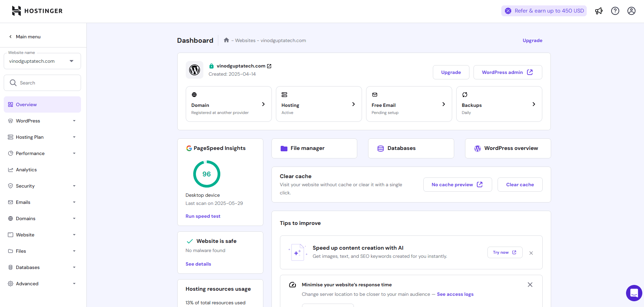Click the 'Created: 2025-04-14' text
Viewport: 644px width, 307px height.
coord(232,74)
